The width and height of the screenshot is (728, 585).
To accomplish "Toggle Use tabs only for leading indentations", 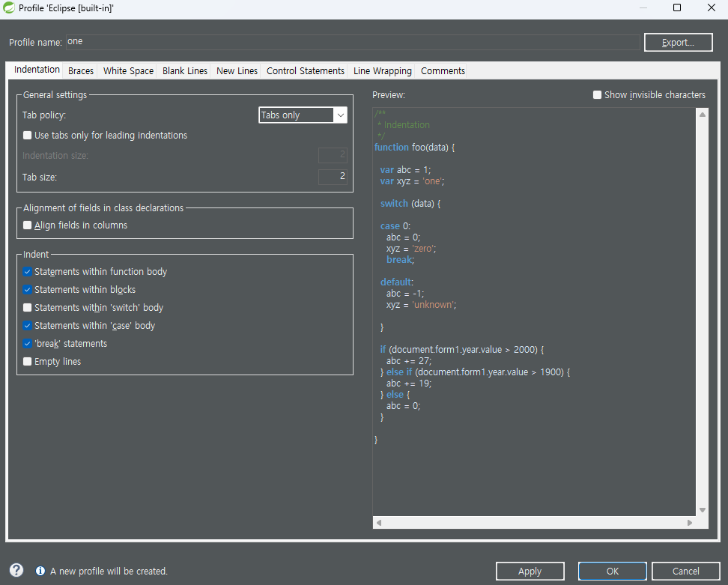I will 28,135.
